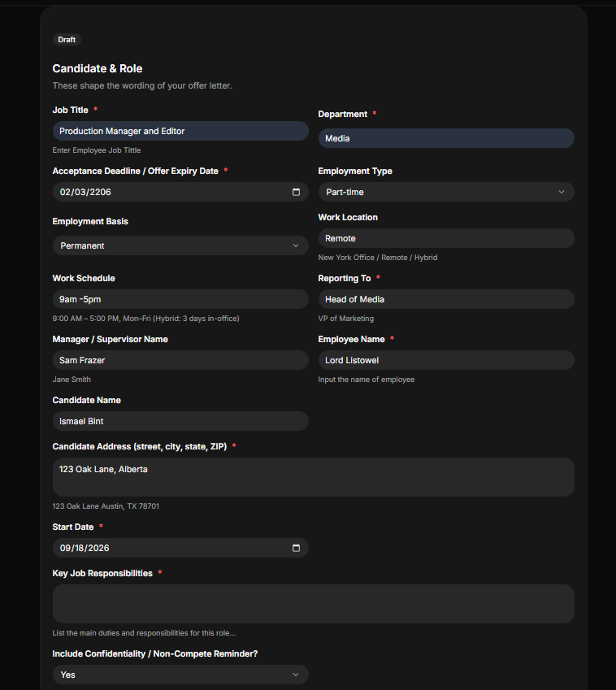Click the Employee Name field with Lord Listowel
This screenshot has height=690, width=616.
pyautogui.click(x=446, y=360)
